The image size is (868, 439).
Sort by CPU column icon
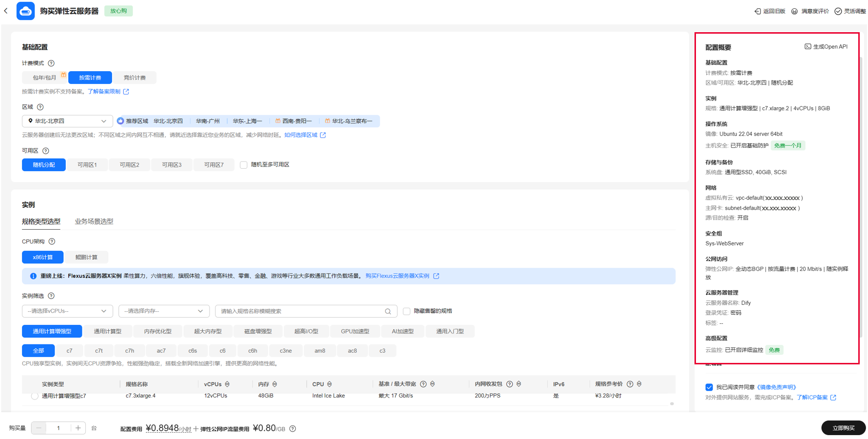329,384
